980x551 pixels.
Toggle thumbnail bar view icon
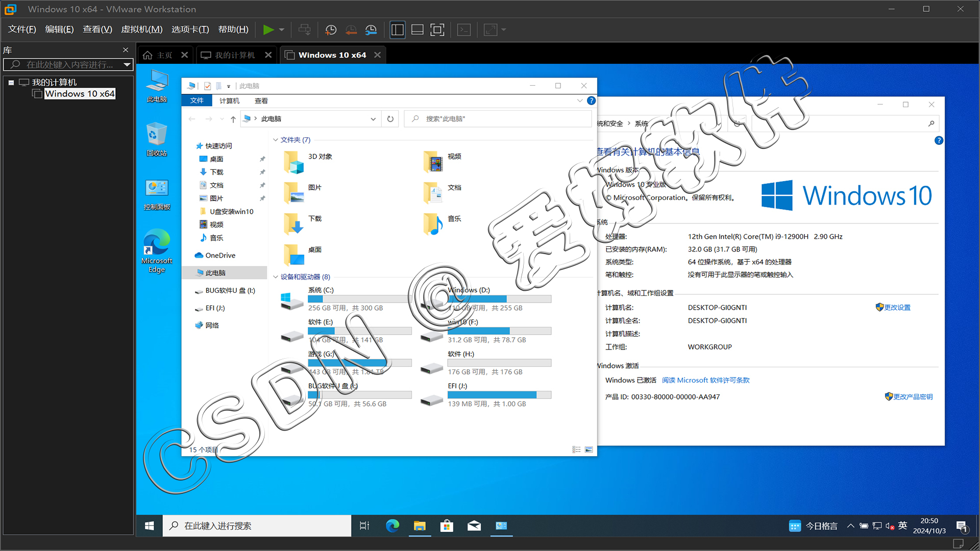418,30
